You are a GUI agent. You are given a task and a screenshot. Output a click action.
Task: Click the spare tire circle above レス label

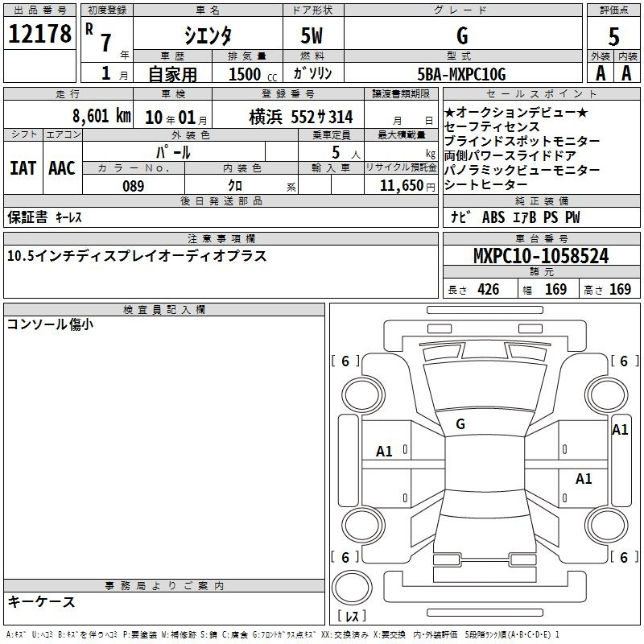point(352,586)
